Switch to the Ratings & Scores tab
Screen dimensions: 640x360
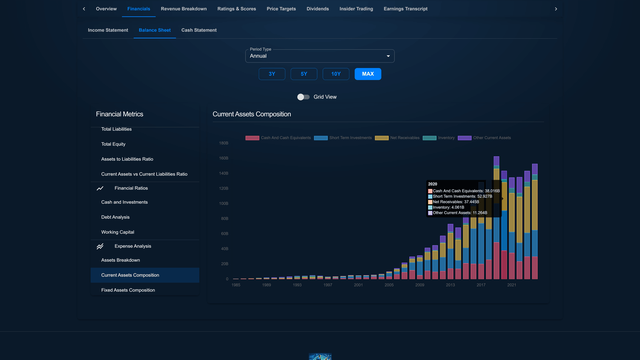coord(237,9)
